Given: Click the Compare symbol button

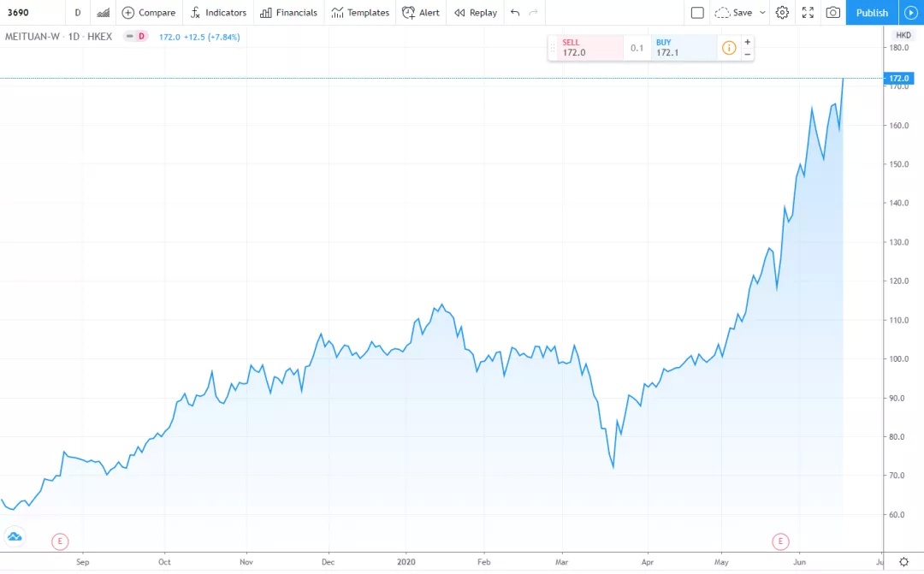Looking at the screenshot, I should 149,12.
